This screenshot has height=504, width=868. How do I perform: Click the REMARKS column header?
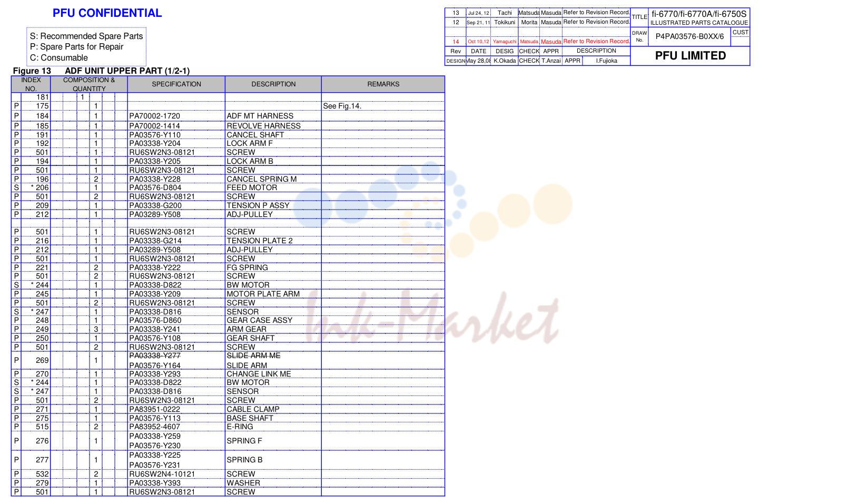[383, 84]
